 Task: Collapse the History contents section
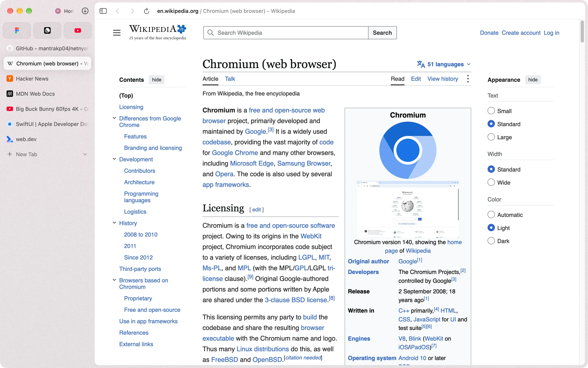(x=114, y=223)
